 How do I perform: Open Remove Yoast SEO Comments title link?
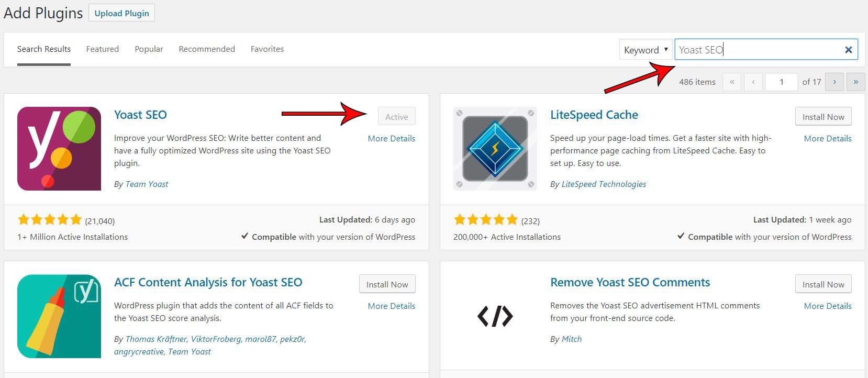(x=630, y=282)
